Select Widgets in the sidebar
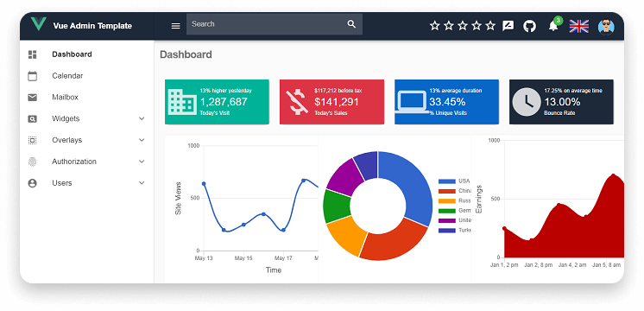 66,118
